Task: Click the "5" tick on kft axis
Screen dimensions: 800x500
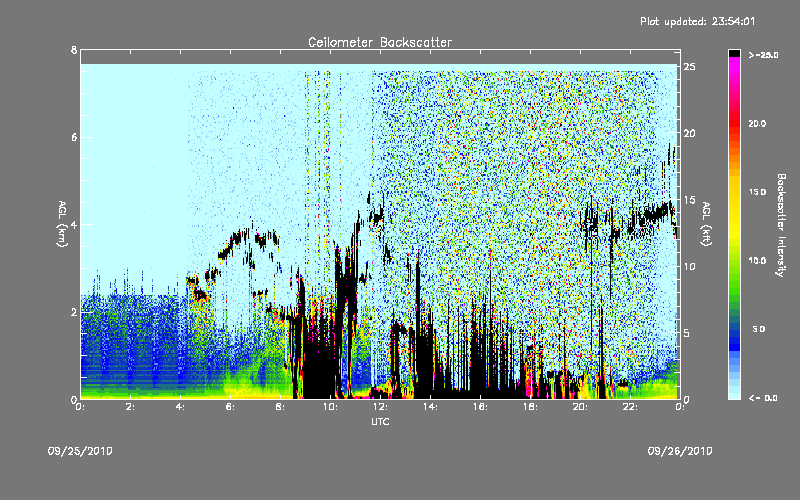Action: coord(687,333)
